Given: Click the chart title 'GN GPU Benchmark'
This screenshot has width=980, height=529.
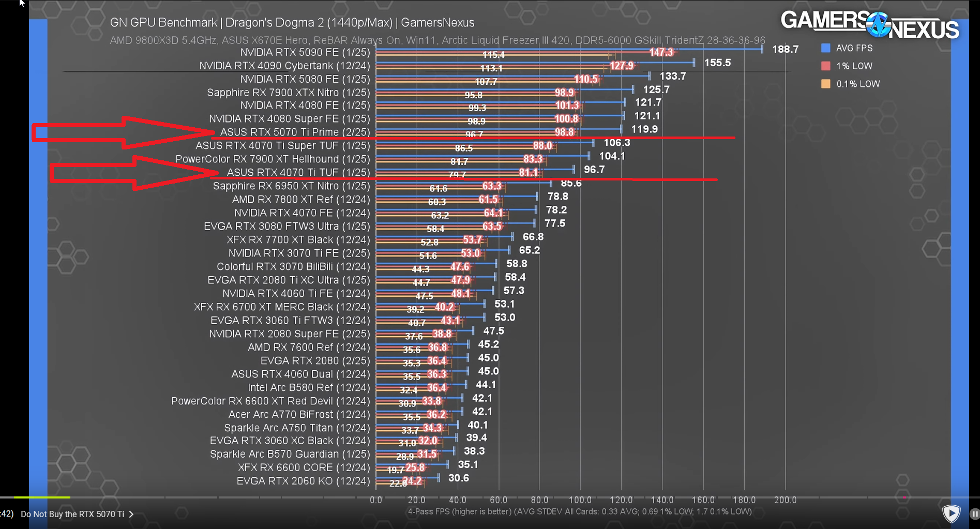Looking at the screenshot, I should pyautogui.click(x=163, y=23).
